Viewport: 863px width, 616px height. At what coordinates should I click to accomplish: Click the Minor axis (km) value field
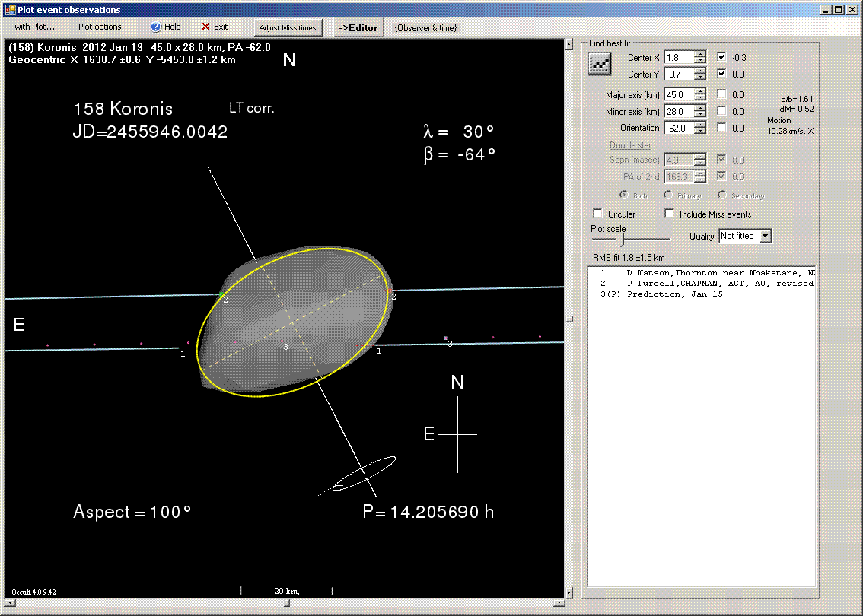click(679, 111)
